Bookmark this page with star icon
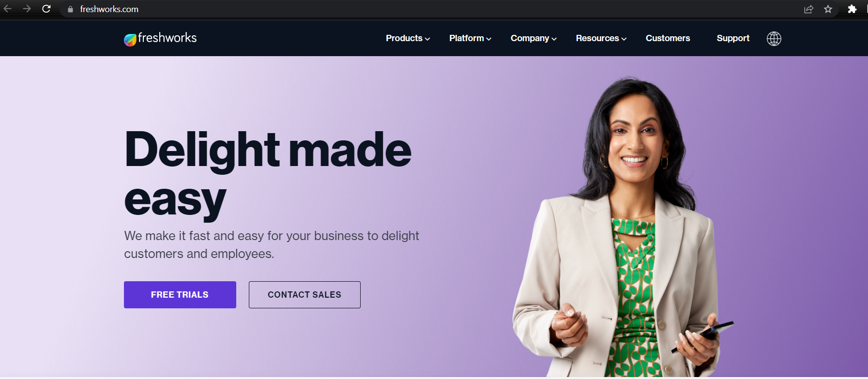This screenshot has height=379, width=868. [828, 9]
